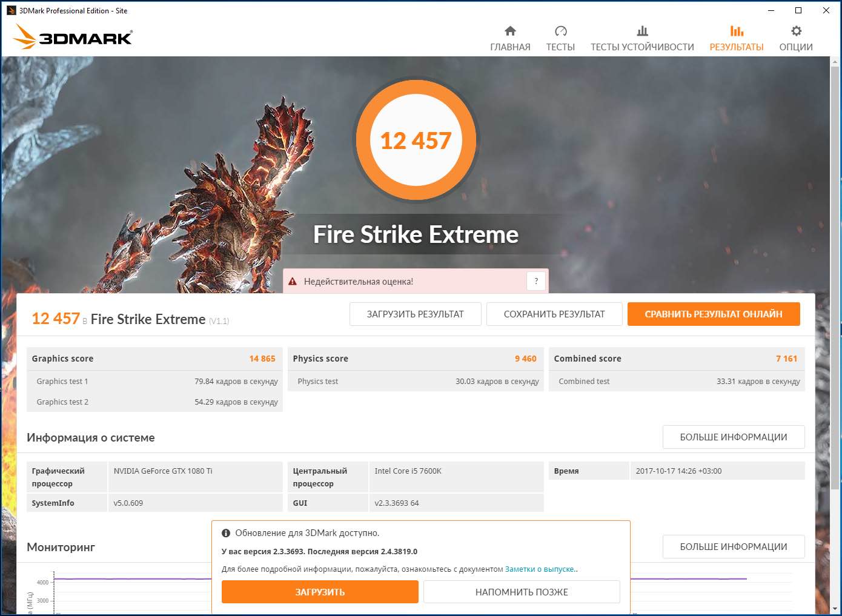The image size is (842, 616).
Task: Click the 3DMark logo
Action: [x=73, y=37]
